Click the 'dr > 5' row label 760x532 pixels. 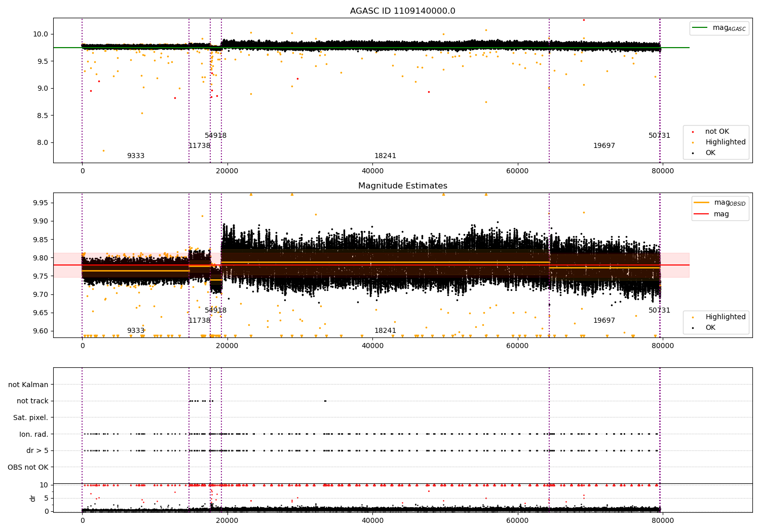(x=37, y=451)
